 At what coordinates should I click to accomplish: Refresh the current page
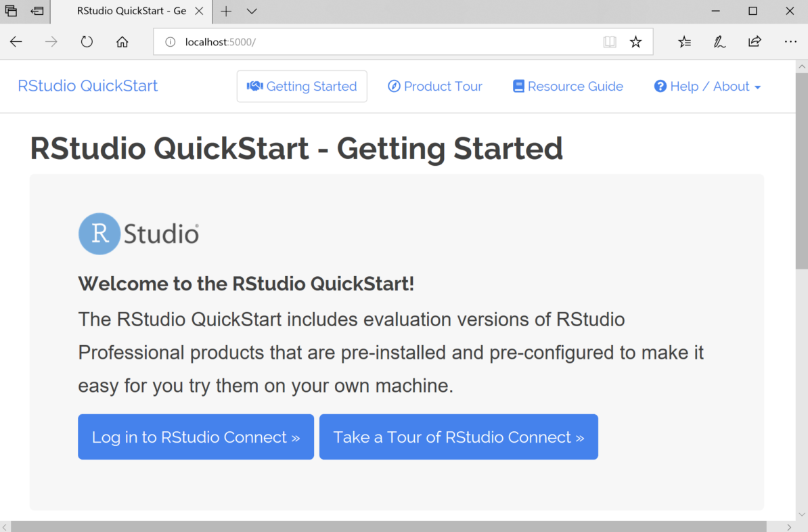click(x=87, y=42)
